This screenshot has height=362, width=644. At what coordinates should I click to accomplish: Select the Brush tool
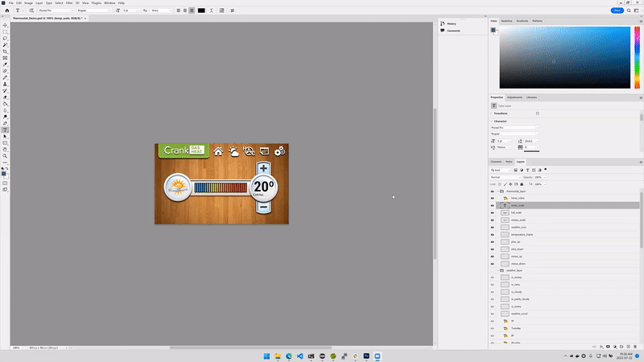point(5,78)
